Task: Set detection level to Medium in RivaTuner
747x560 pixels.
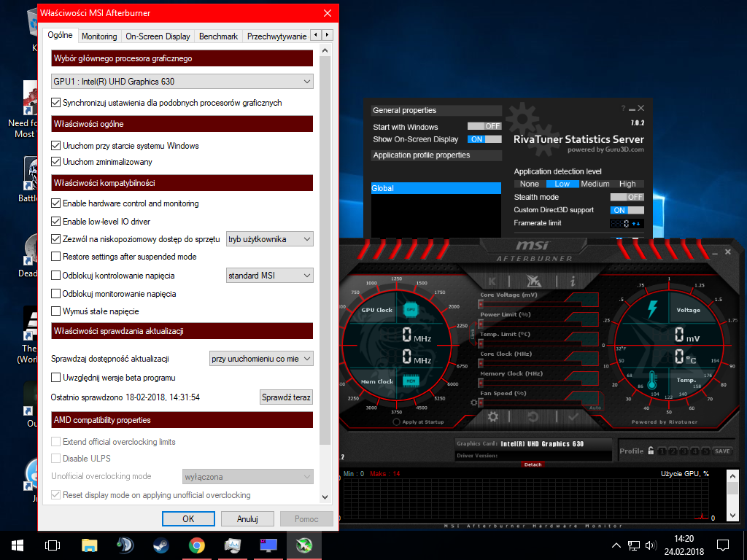Action: (595, 184)
